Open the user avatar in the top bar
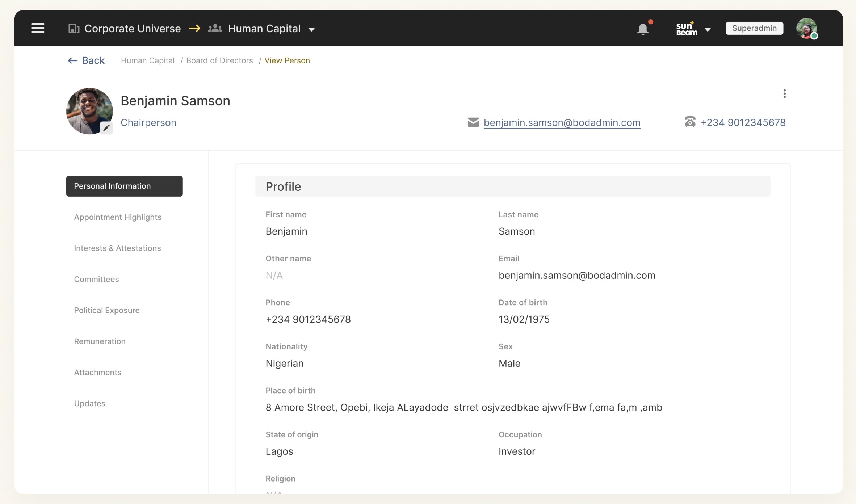This screenshot has width=856, height=504. tap(806, 28)
